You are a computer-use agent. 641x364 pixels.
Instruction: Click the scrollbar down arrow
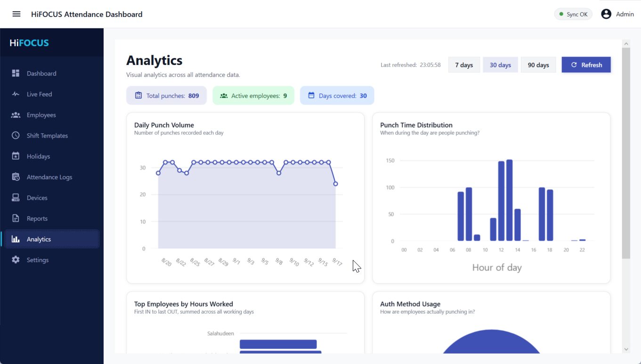click(626, 349)
